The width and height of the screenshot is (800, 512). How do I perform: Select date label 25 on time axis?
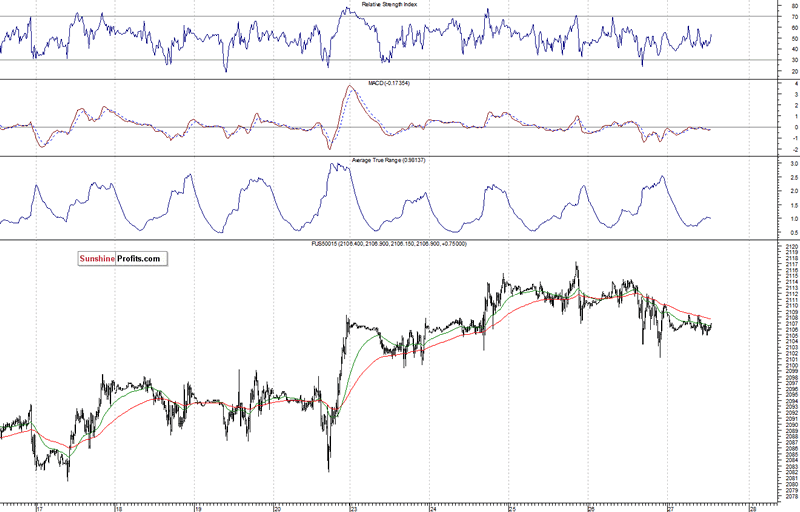coord(512,508)
